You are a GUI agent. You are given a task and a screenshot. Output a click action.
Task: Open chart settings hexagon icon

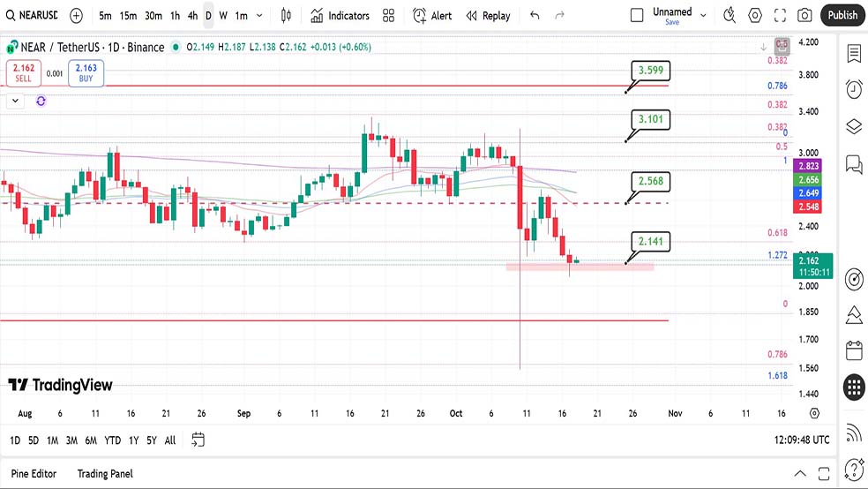(755, 15)
